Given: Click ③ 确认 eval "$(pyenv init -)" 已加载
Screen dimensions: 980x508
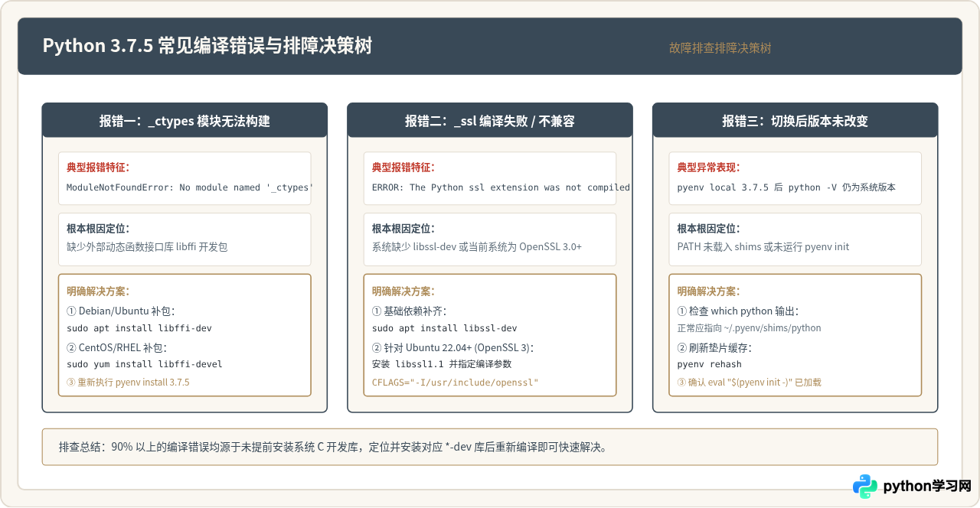Looking at the screenshot, I should 750,382.
